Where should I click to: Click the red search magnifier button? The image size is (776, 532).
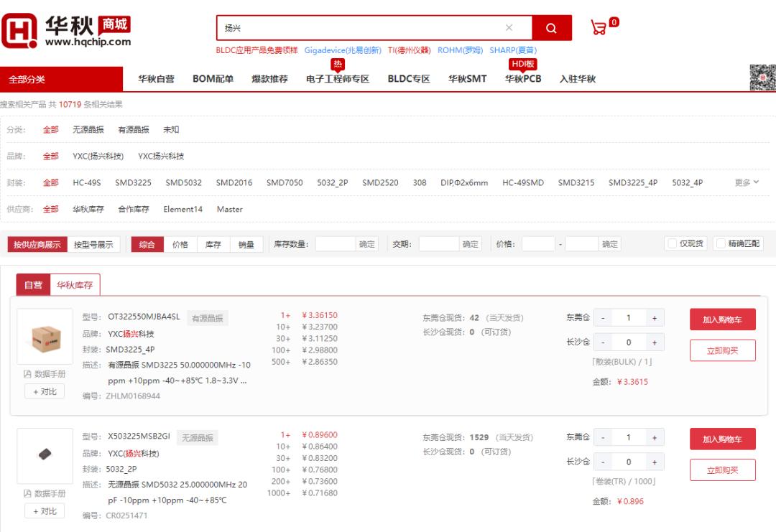(x=551, y=28)
